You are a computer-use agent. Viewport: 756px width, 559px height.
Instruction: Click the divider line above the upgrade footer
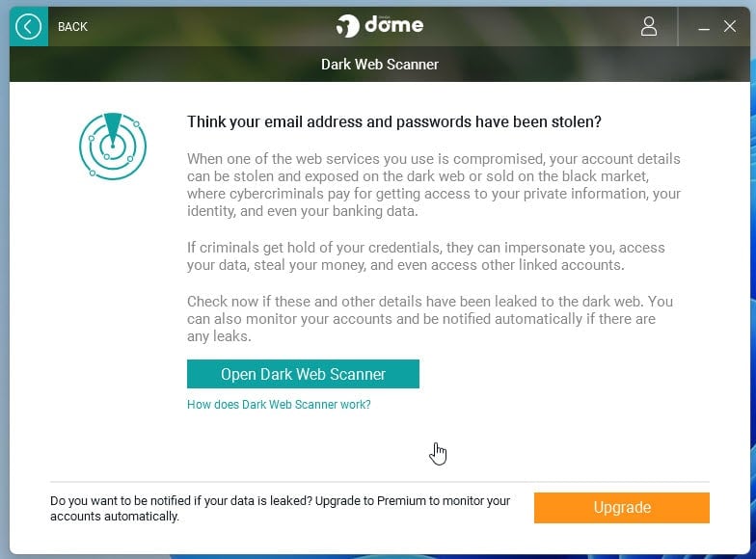[380, 482]
